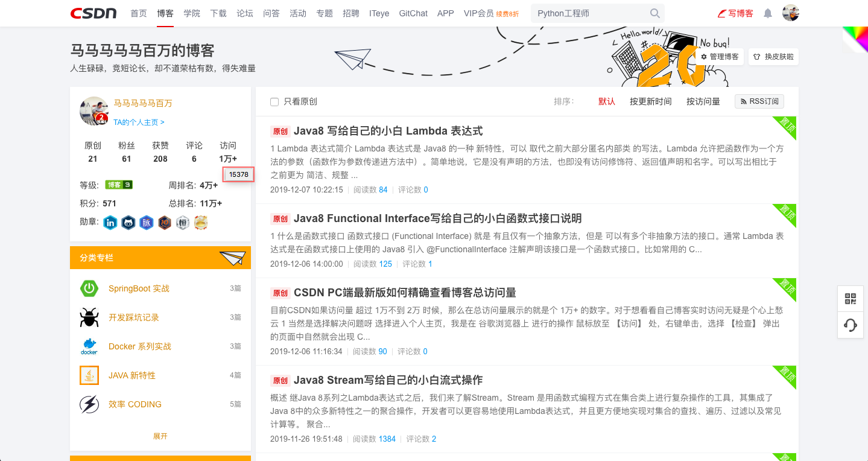Enable the 只看原创 checkbox
The width and height of the screenshot is (868, 461).
274,101
